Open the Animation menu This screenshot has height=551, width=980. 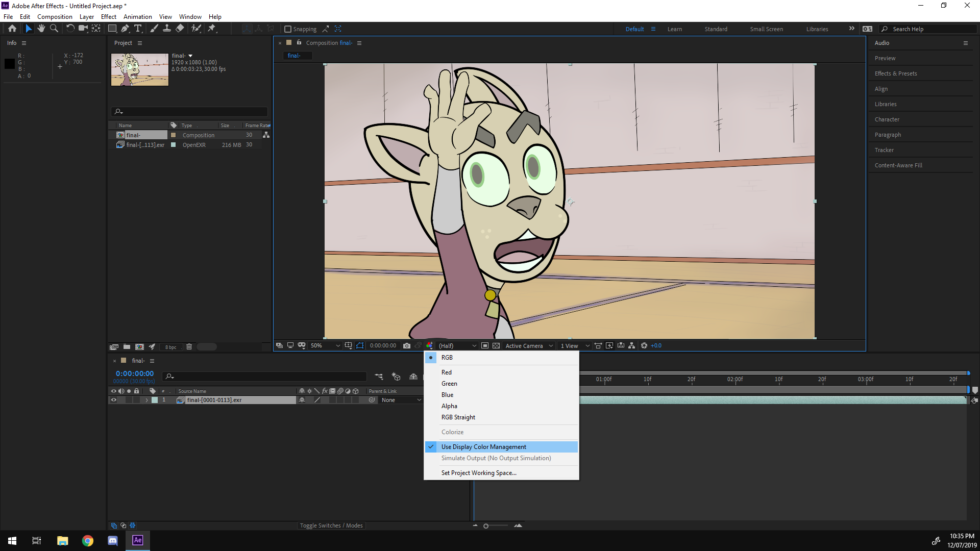point(137,16)
